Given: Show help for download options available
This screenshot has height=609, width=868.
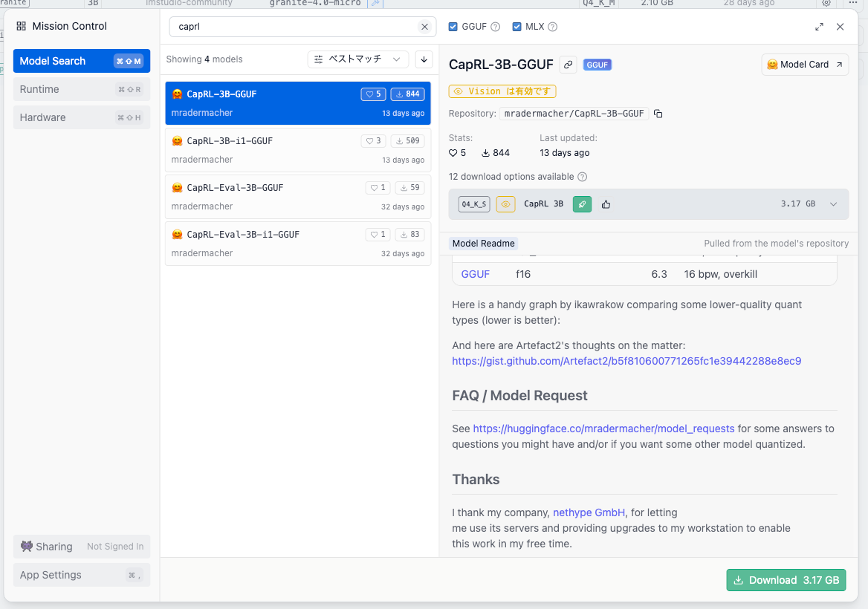Looking at the screenshot, I should (583, 177).
